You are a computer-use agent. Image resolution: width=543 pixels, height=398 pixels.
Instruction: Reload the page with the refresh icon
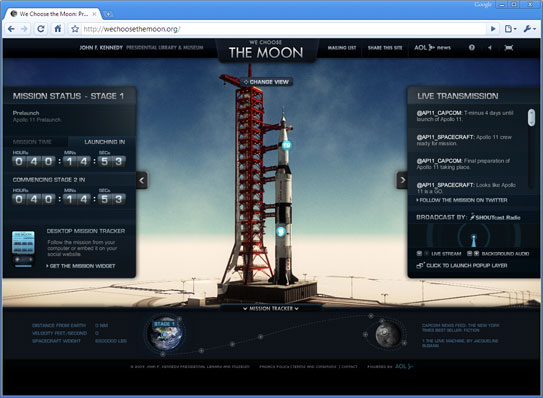(x=41, y=29)
